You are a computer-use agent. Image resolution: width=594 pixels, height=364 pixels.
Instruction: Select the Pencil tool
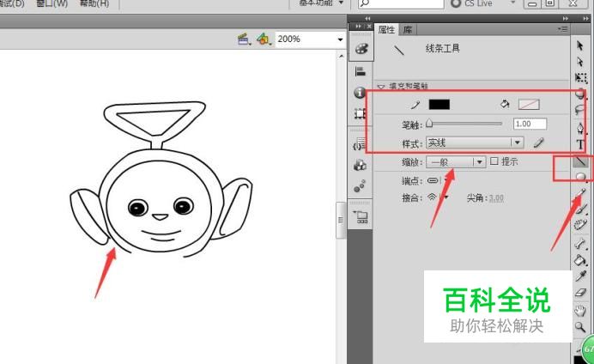click(581, 193)
